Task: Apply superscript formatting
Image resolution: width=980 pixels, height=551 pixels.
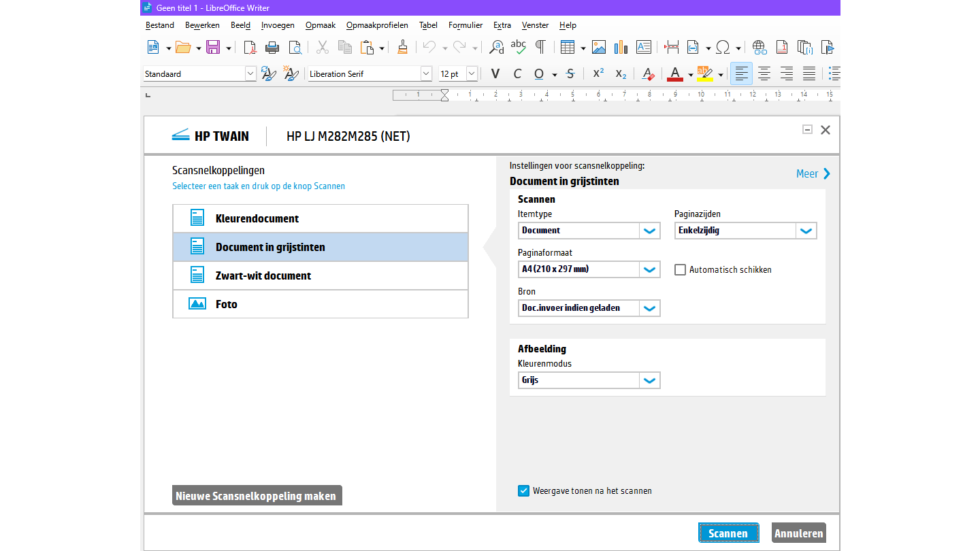Action: (597, 73)
